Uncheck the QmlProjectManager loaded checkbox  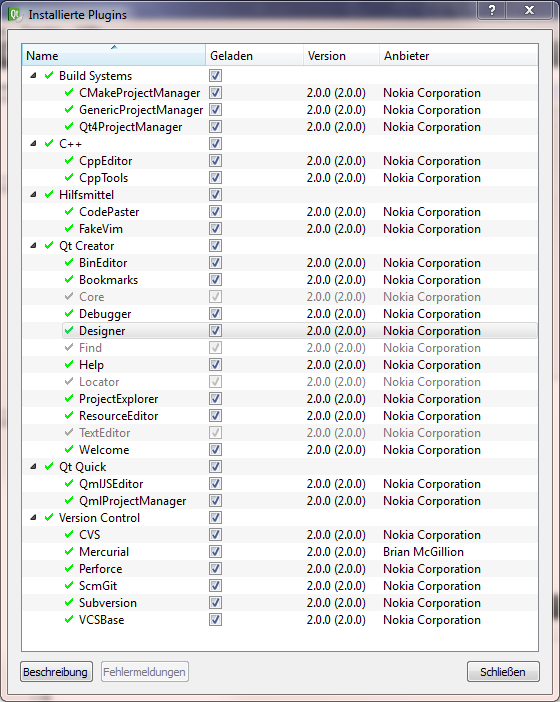(215, 501)
